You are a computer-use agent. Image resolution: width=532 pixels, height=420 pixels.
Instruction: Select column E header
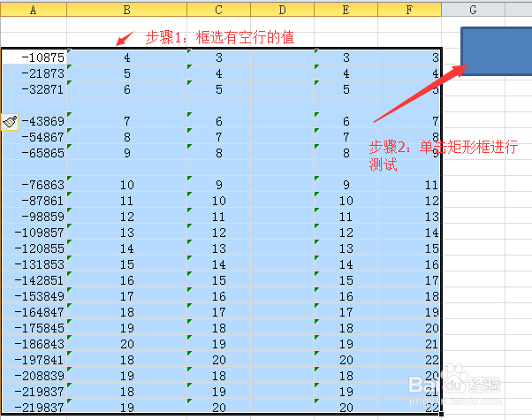point(346,10)
